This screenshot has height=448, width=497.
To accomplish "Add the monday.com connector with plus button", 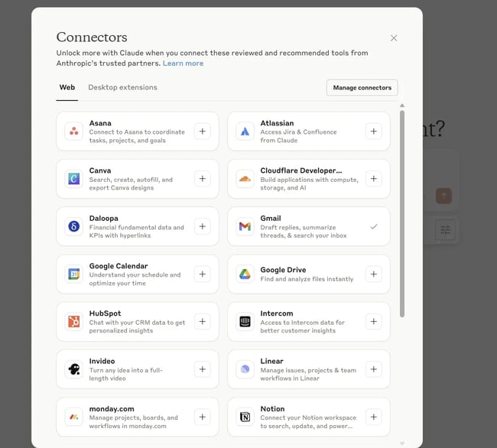I will click(203, 417).
